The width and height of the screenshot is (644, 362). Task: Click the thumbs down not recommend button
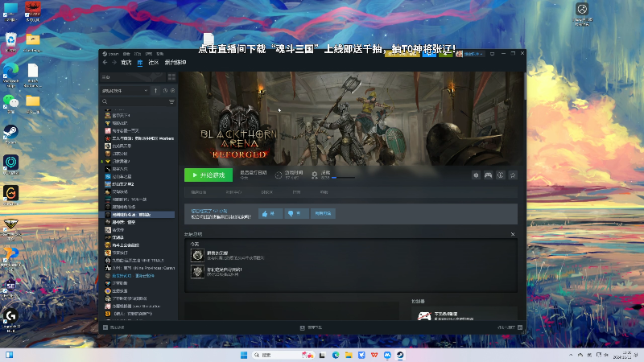[x=296, y=213]
